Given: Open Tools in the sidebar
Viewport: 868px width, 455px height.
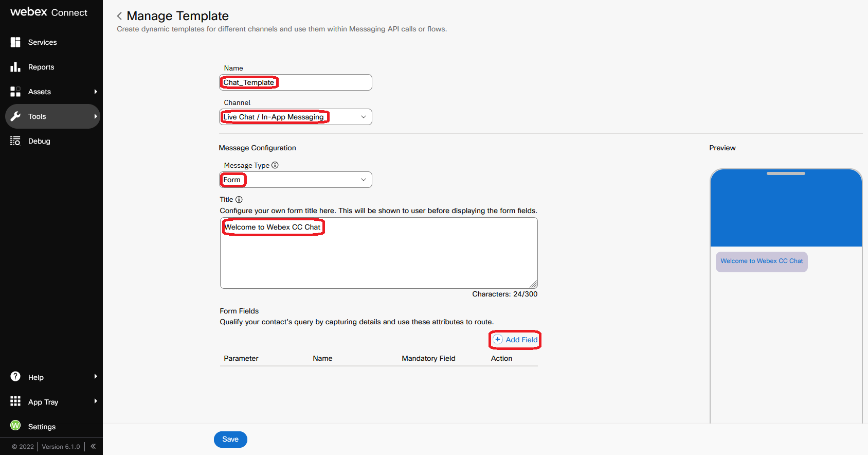Looking at the screenshot, I should tap(52, 116).
